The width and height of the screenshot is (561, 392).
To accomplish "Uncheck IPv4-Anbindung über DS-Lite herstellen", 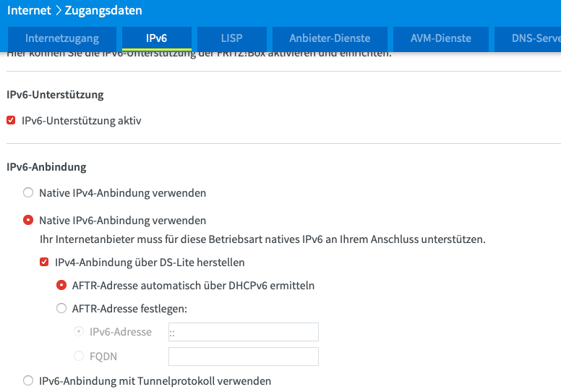I will click(44, 262).
